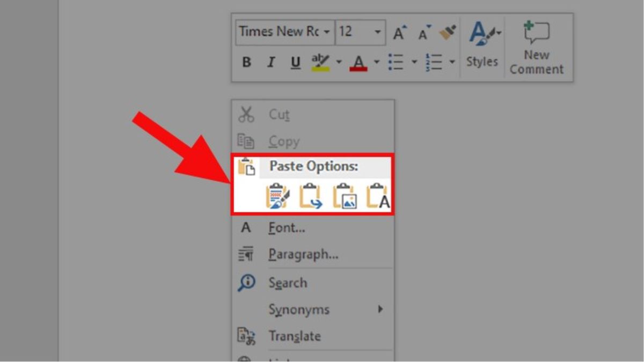Expand the font size 12 dropdown
This screenshot has height=362, width=644.
click(378, 32)
